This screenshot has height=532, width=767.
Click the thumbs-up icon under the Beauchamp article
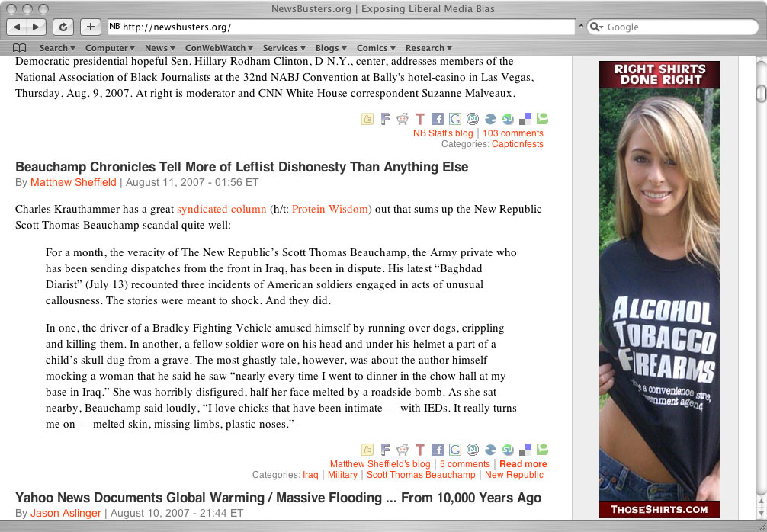click(367, 450)
